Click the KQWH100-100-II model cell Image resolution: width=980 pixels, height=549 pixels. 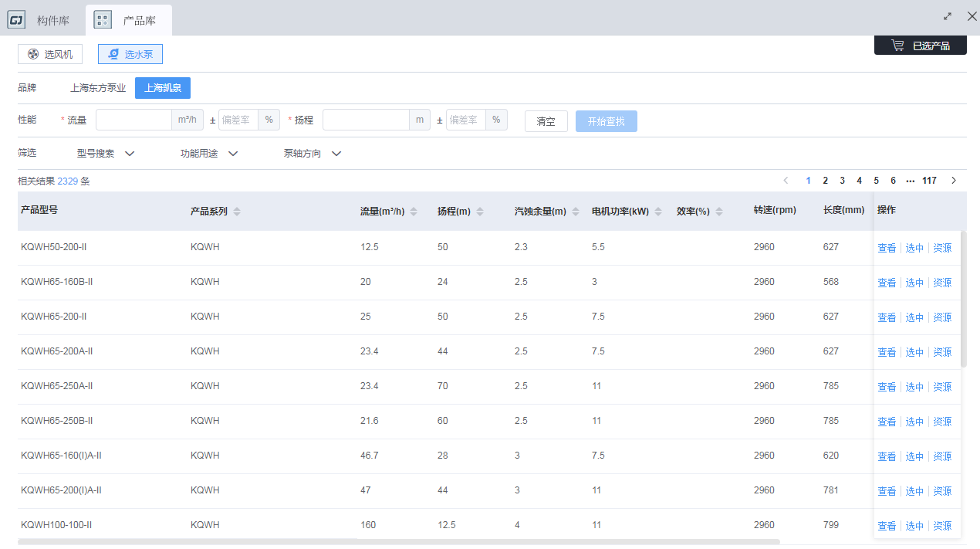tap(56, 525)
